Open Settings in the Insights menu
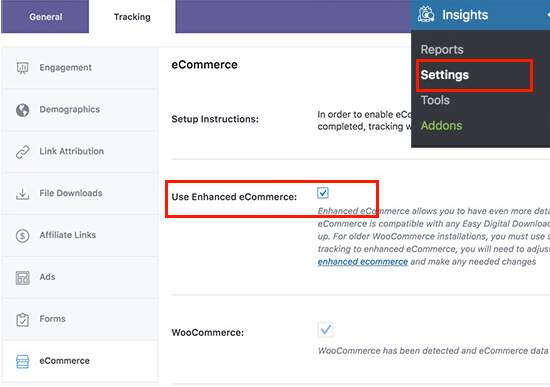This screenshot has width=550, height=387. point(444,75)
